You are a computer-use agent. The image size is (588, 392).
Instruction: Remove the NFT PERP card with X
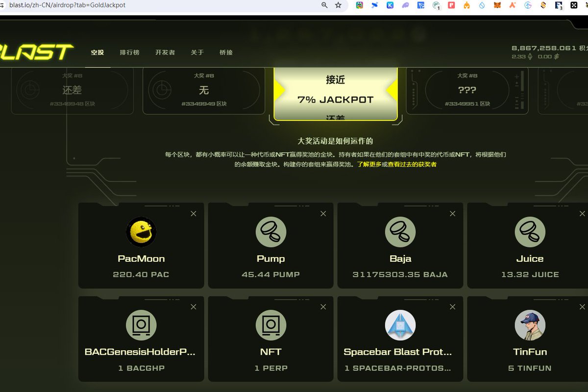[x=323, y=307]
